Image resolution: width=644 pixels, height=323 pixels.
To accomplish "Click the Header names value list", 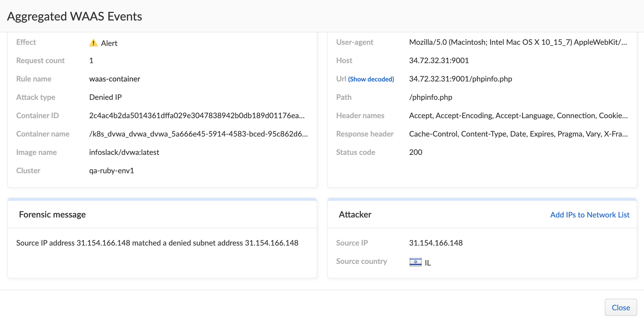I will click(x=518, y=115).
